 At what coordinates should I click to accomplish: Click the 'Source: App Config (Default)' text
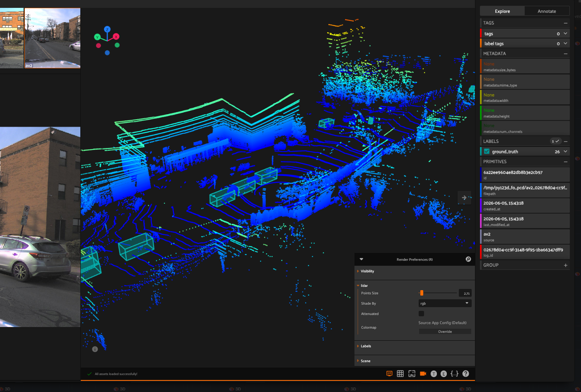[x=442, y=323]
